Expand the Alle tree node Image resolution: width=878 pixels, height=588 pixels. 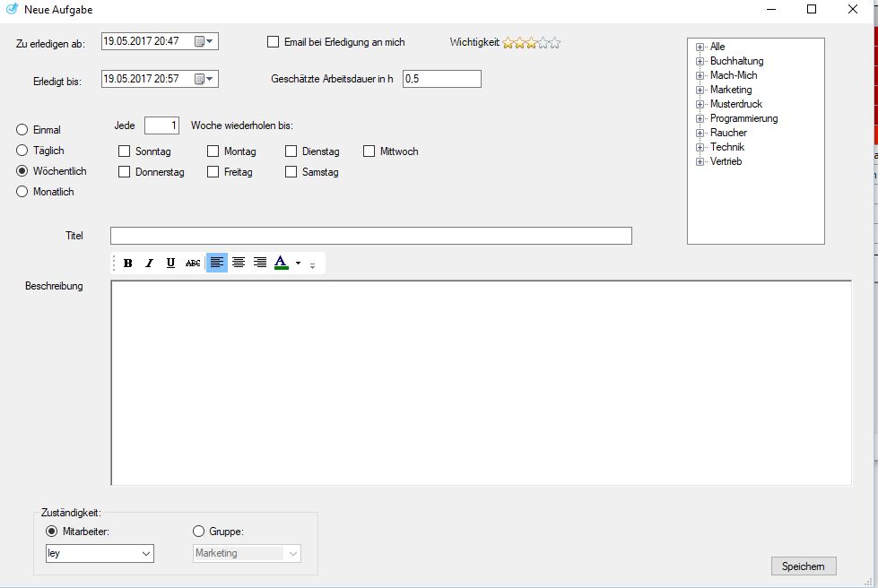pyautogui.click(x=700, y=47)
